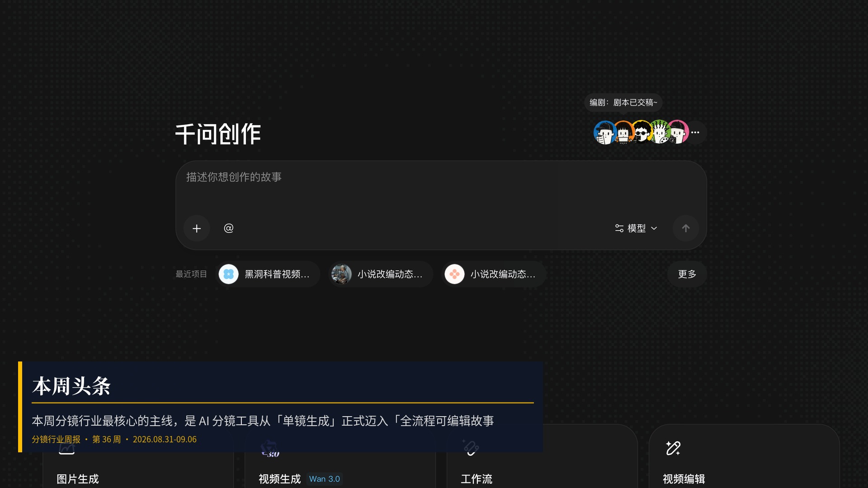Click the send arrow button
Screen dimensions: 868x488
pyautogui.click(x=686, y=229)
